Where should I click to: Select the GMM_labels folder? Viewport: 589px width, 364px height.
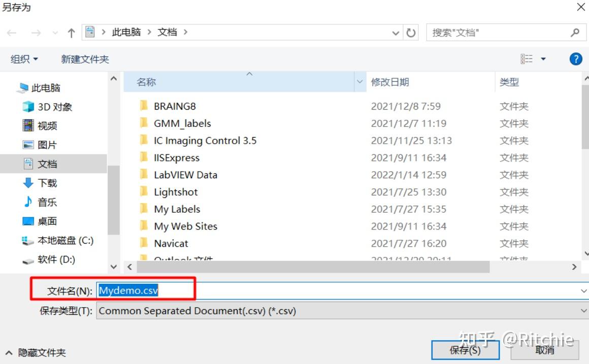coord(182,123)
